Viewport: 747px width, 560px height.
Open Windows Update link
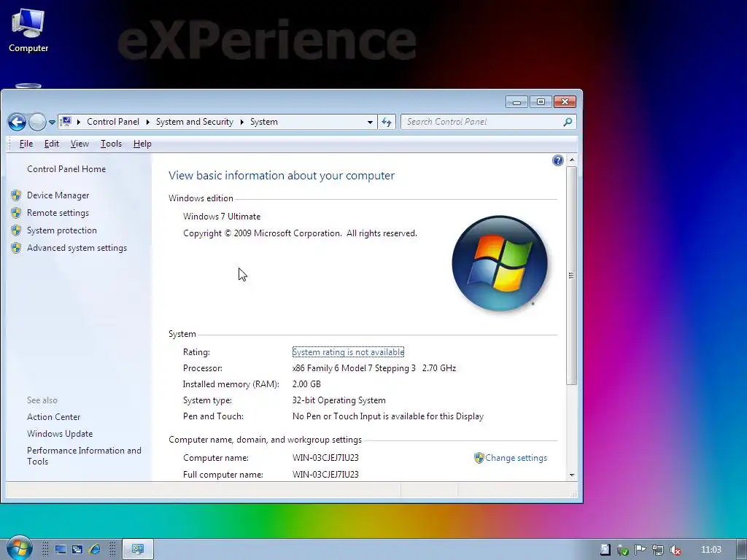[60, 434]
